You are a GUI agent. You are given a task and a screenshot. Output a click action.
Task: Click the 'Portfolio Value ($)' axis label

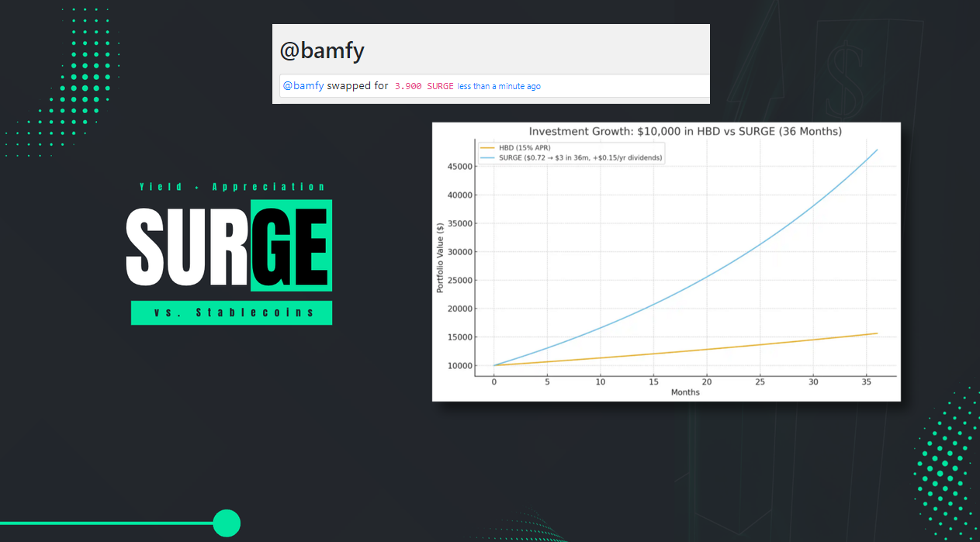pyautogui.click(x=441, y=257)
